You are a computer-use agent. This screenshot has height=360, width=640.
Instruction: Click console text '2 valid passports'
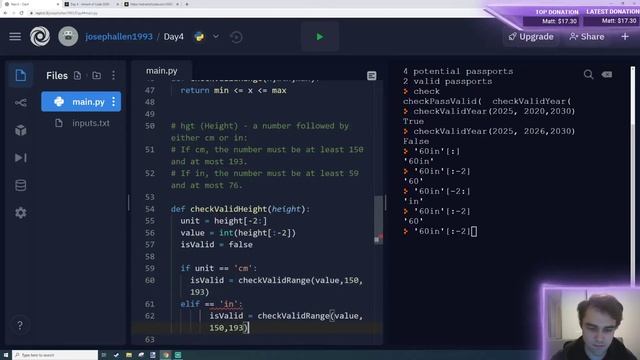tap(447, 81)
